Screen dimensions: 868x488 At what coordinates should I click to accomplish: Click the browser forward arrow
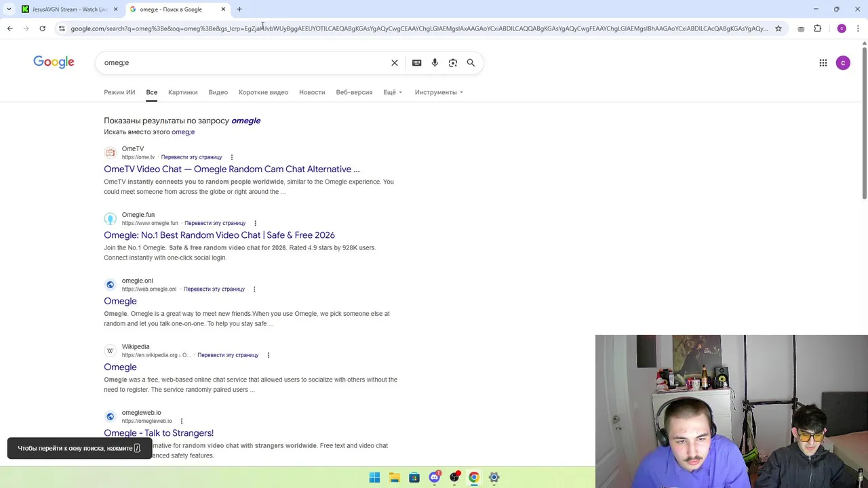click(26, 28)
